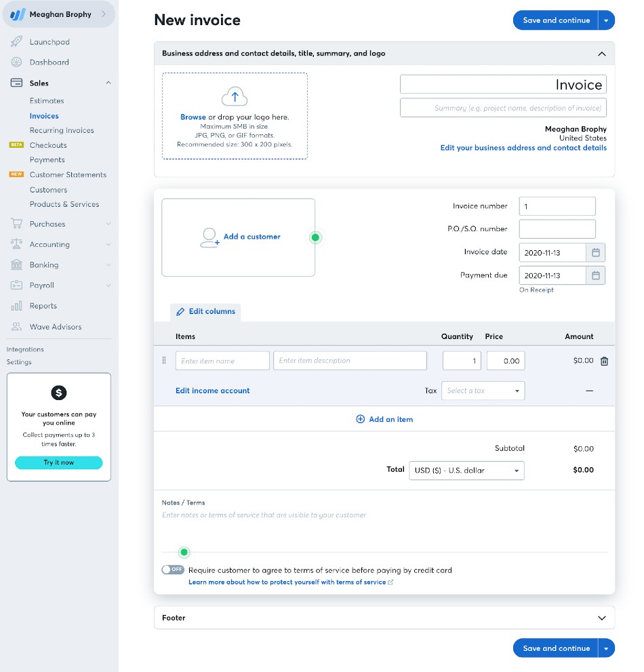Click the Edit columns pencil icon

click(x=180, y=311)
